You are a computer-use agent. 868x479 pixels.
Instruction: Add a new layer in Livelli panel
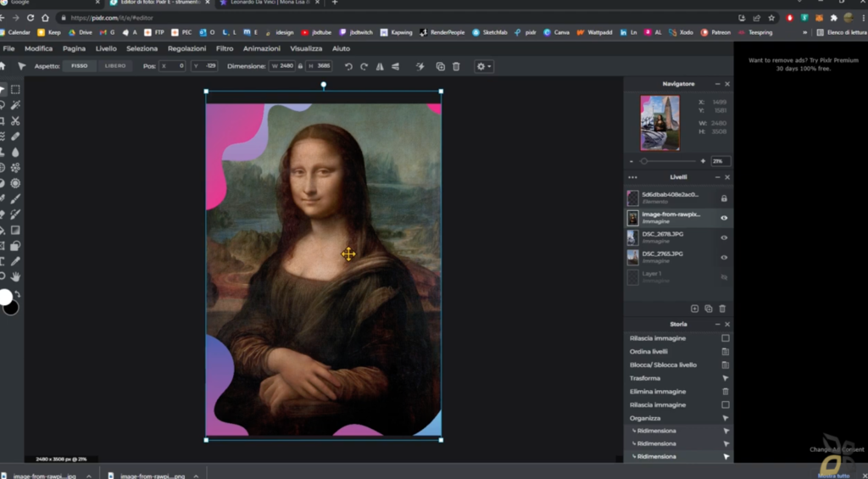pyautogui.click(x=694, y=309)
